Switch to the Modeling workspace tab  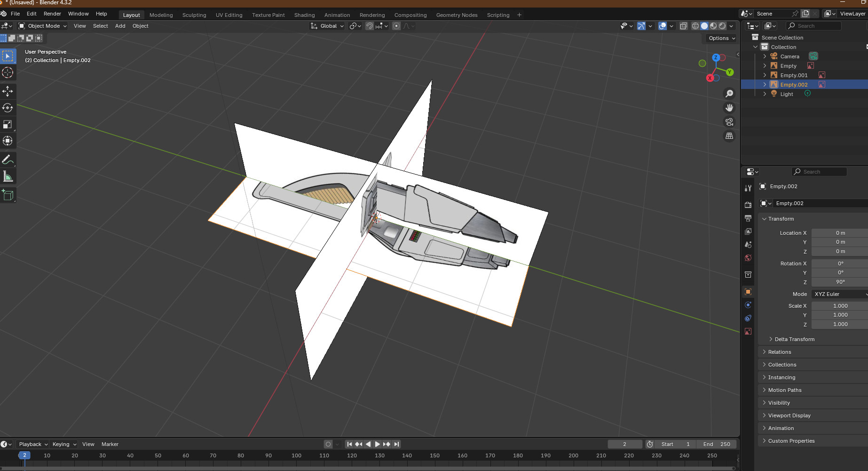pyautogui.click(x=161, y=15)
